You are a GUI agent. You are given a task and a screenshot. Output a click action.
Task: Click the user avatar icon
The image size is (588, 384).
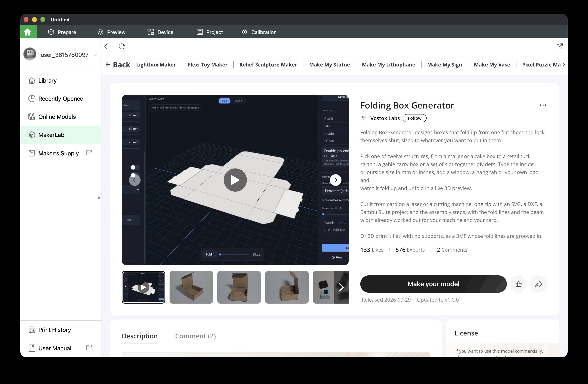click(x=30, y=54)
